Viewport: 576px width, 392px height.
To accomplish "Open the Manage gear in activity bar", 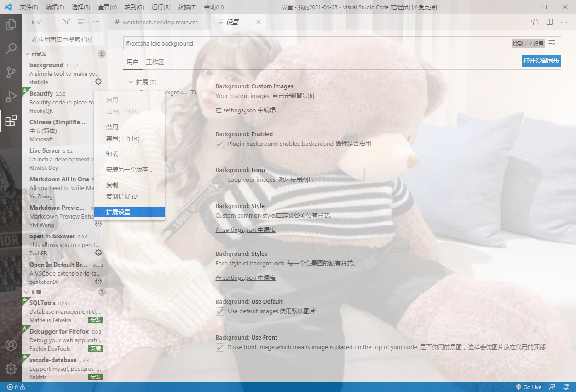I will (x=11, y=369).
